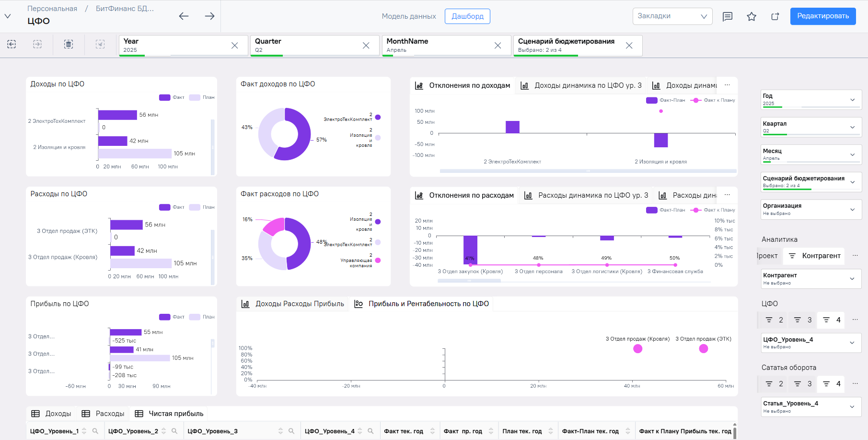Click horizontal scrollbar under Отклонения по доходам chart

click(x=588, y=171)
